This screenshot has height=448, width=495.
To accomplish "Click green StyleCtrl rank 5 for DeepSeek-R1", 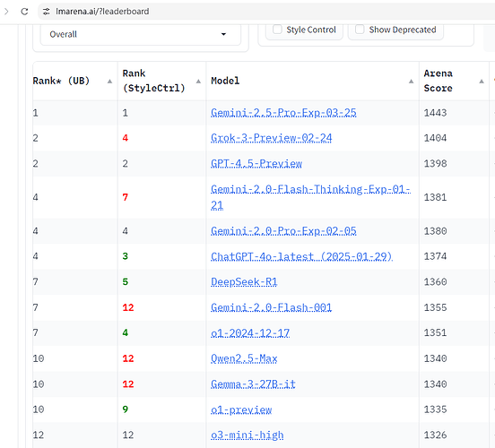I will click(126, 281).
